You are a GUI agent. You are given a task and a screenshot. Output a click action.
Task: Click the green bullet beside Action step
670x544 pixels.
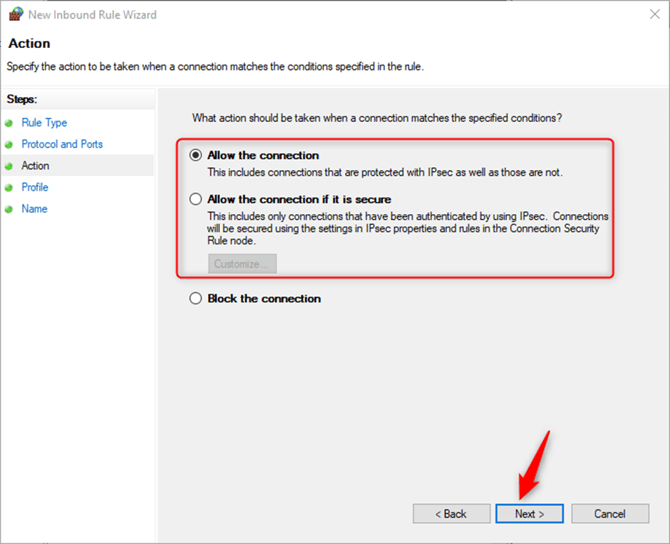(11, 166)
